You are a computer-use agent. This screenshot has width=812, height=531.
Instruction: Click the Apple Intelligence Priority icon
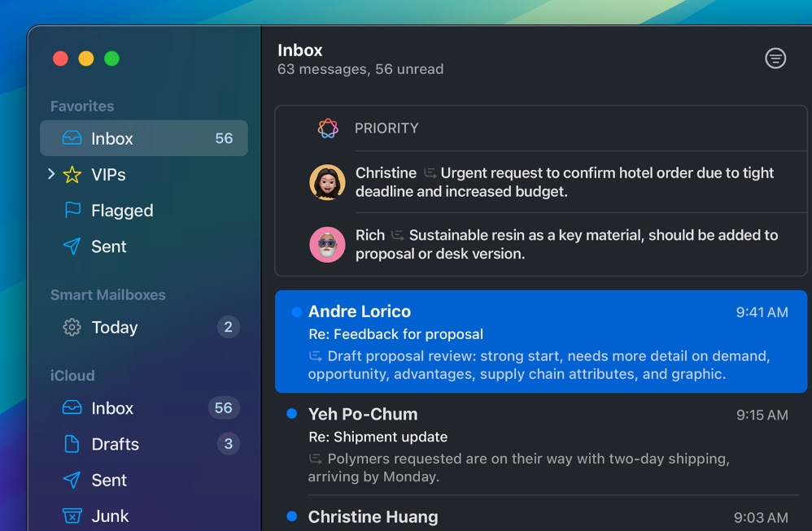click(x=328, y=128)
